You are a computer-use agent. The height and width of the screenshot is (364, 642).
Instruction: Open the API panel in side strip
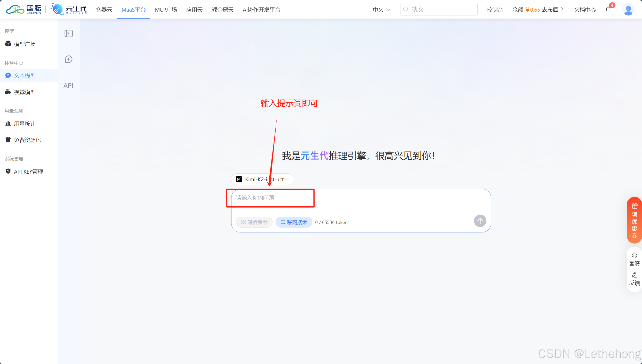68,85
